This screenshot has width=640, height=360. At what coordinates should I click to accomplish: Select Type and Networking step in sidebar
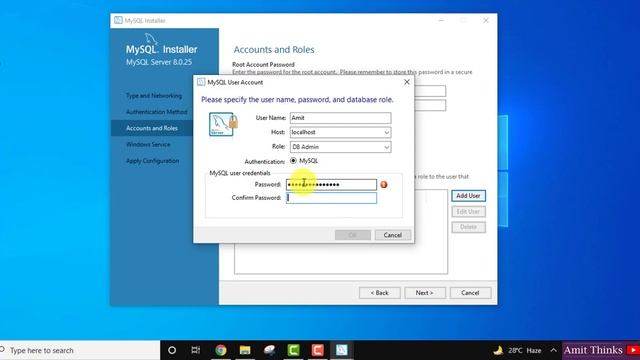pyautogui.click(x=154, y=96)
